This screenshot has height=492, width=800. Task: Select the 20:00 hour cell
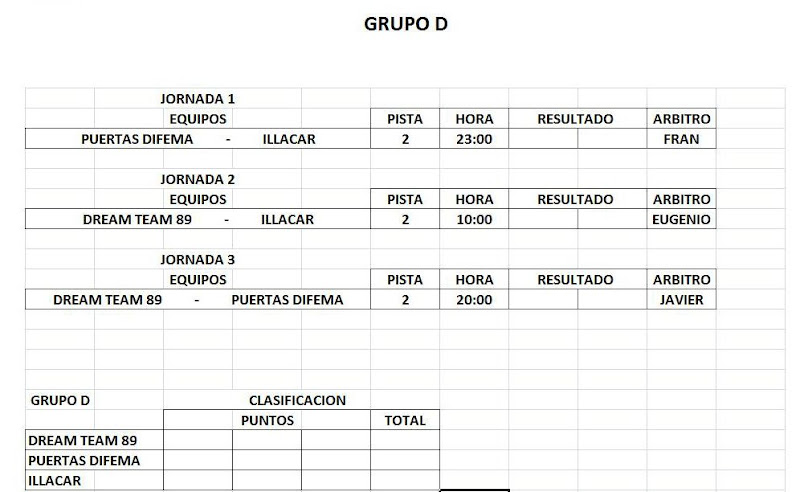474,300
